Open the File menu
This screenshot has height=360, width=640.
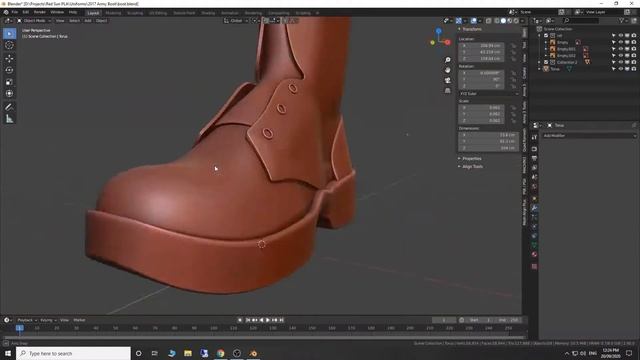15,12
